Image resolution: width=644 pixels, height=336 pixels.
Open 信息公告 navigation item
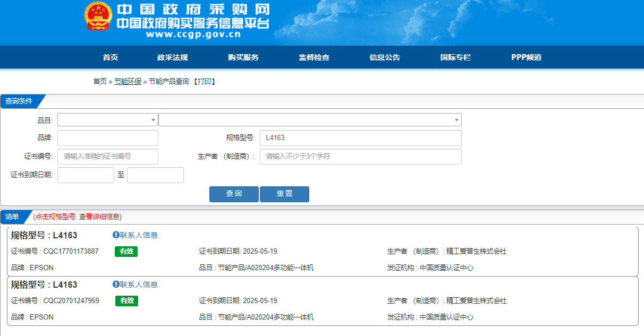tap(385, 57)
